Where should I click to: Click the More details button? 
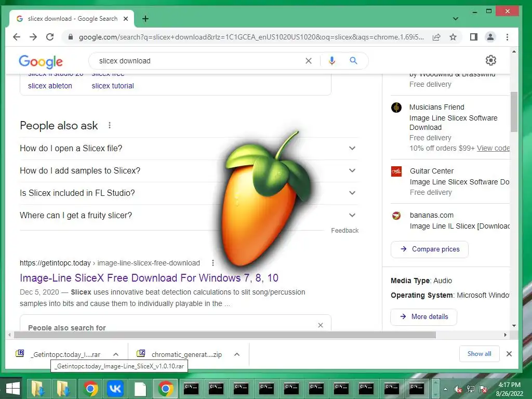tap(424, 317)
